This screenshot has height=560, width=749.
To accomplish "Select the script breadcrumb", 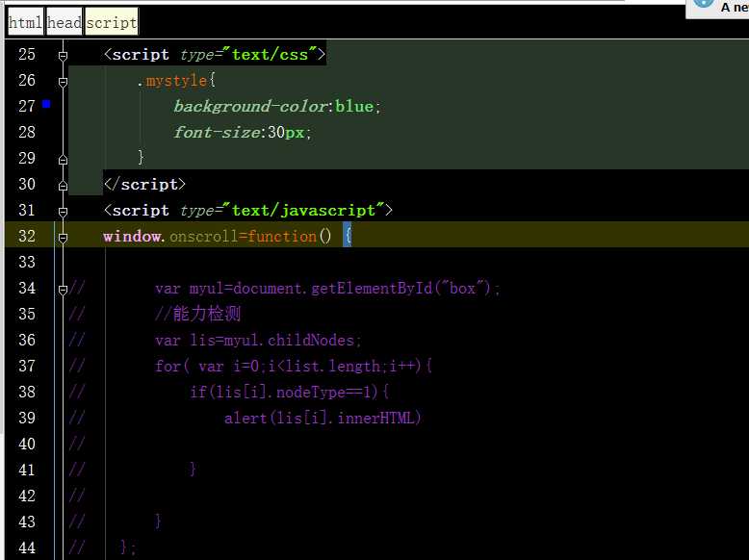I will click(112, 22).
